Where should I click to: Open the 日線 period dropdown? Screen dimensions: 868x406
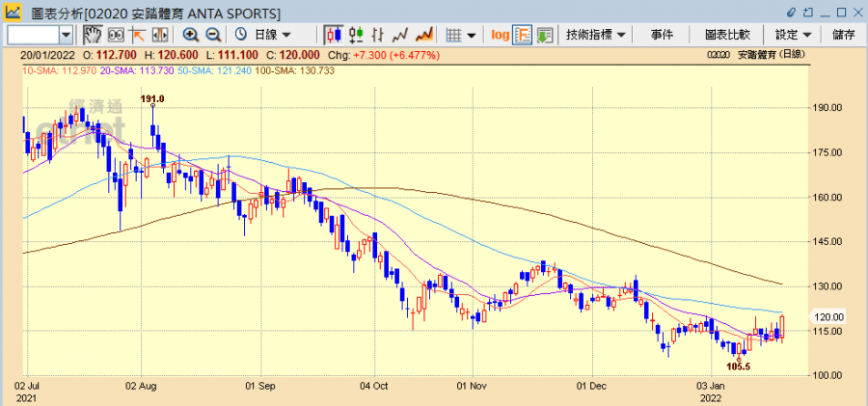tap(264, 35)
